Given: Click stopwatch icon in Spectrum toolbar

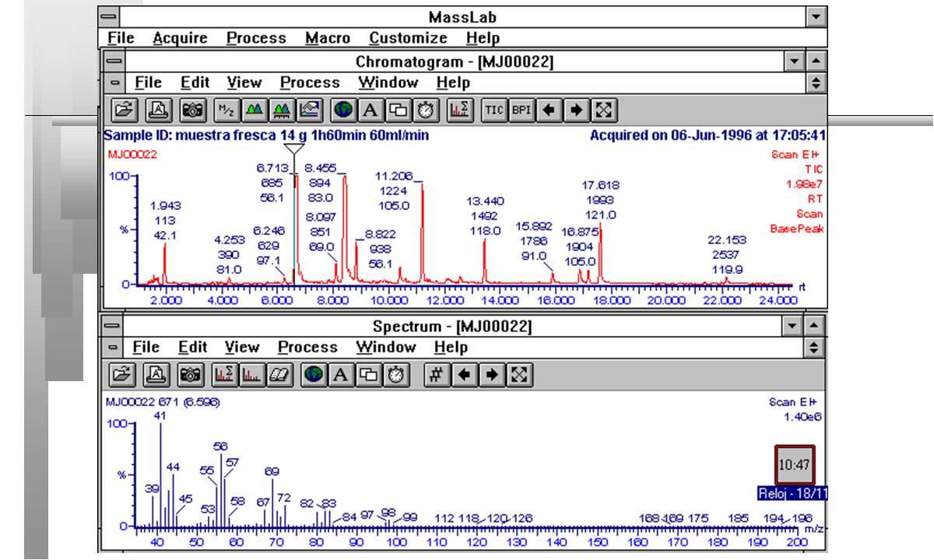Looking at the screenshot, I should point(398,375).
